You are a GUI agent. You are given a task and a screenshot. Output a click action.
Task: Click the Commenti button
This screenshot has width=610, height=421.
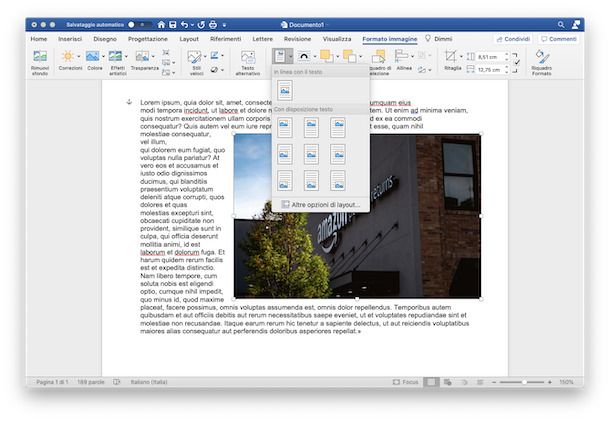(559, 39)
